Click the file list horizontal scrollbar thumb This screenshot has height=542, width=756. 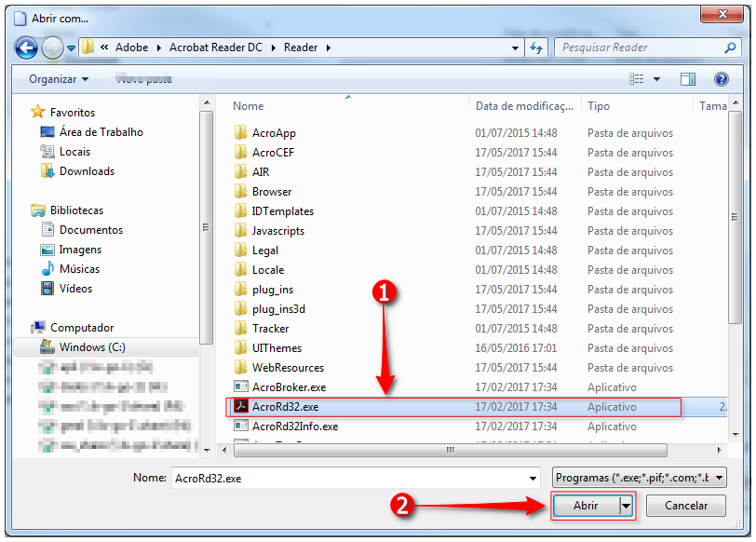pyautogui.click(x=451, y=451)
